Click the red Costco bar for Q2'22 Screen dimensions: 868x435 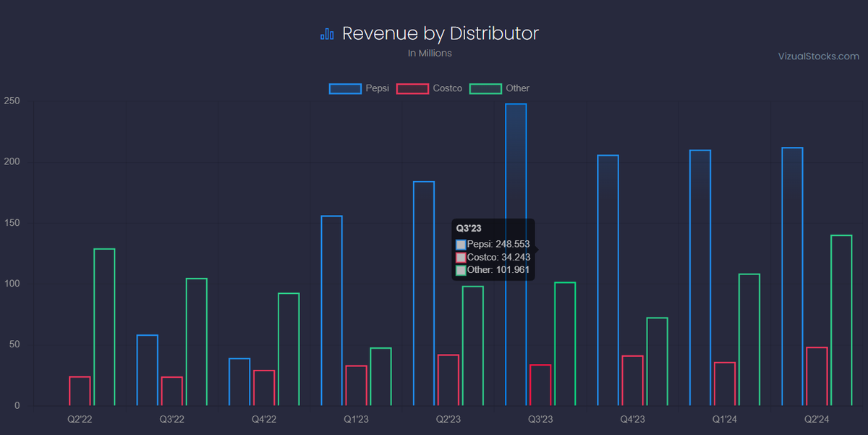pyautogui.click(x=80, y=391)
